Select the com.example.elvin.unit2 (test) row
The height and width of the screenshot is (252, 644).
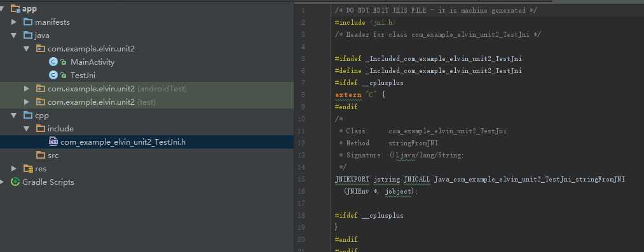click(147, 102)
